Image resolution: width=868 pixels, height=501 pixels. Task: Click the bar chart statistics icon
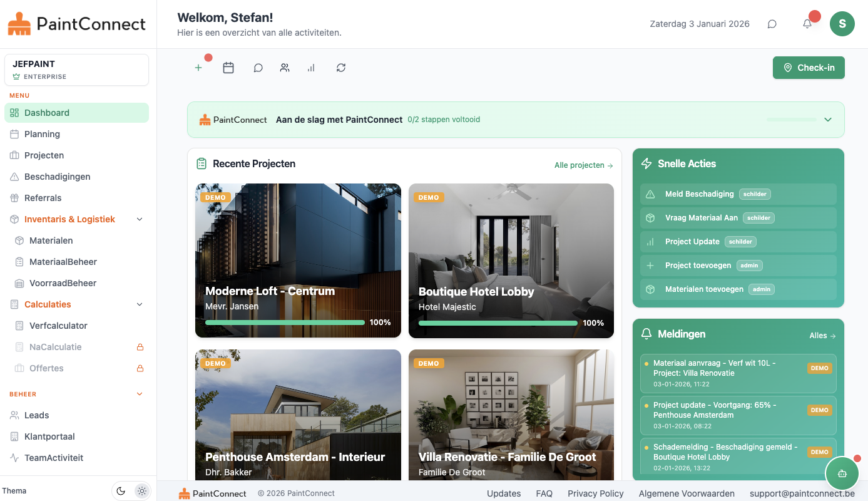tap(311, 67)
